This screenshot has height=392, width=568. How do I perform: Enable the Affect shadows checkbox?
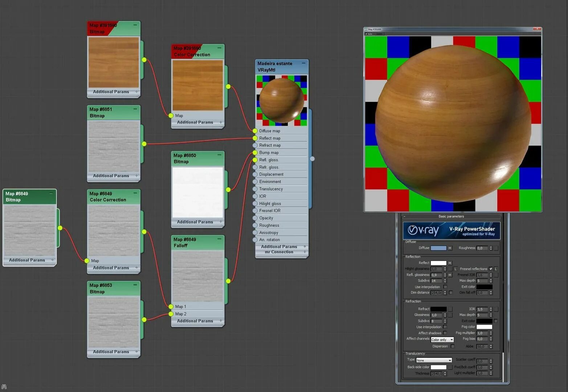(445, 333)
